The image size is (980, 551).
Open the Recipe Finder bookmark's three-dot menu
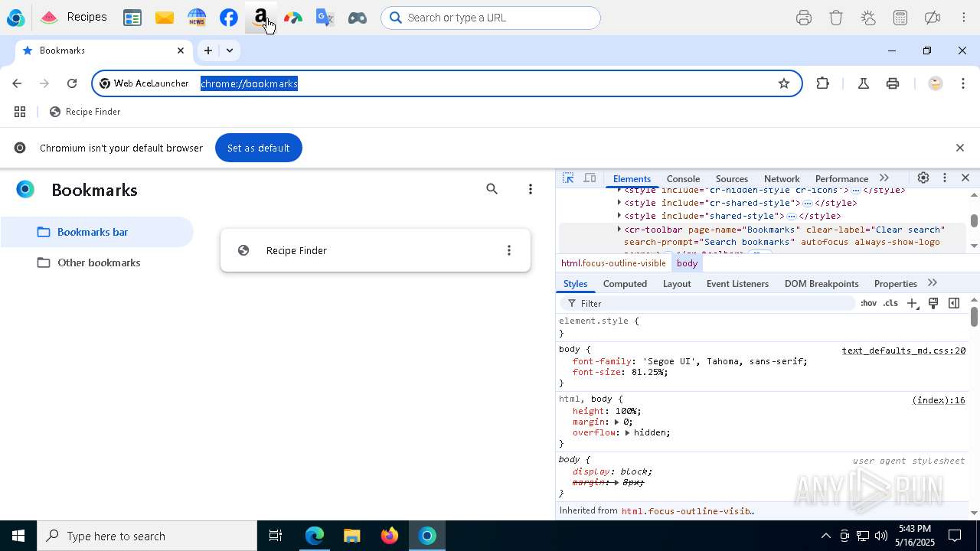(x=509, y=250)
